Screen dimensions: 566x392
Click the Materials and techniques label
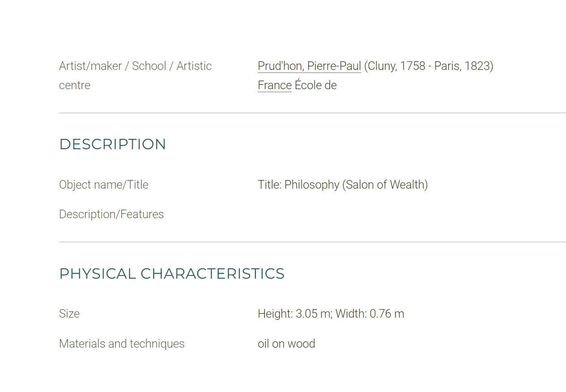[x=121, y=344]
